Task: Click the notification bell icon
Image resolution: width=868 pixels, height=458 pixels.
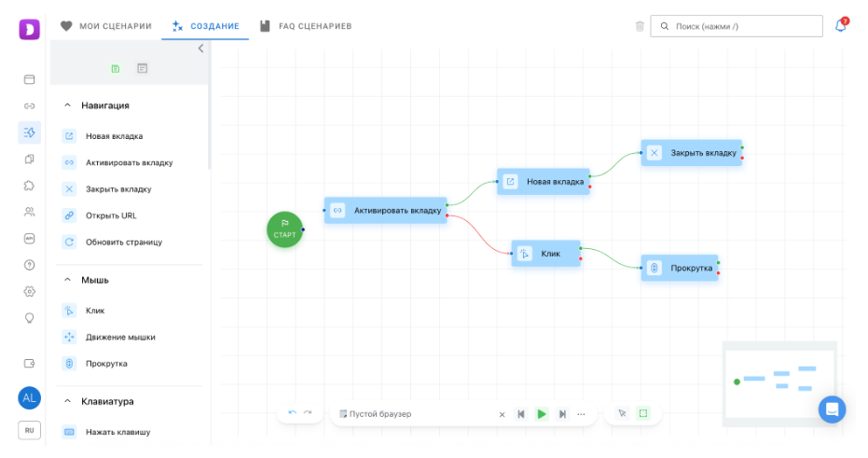Action: tap(841, 25)
